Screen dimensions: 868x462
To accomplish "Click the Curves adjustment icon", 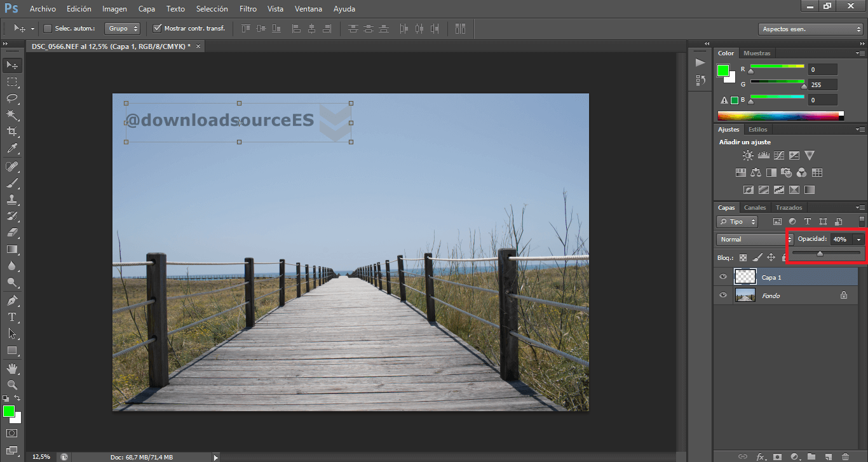I will click(x=779, y=155).
